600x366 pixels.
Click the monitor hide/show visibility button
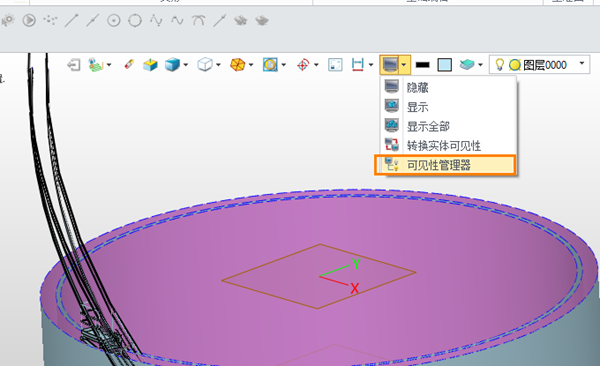[390, 65]
